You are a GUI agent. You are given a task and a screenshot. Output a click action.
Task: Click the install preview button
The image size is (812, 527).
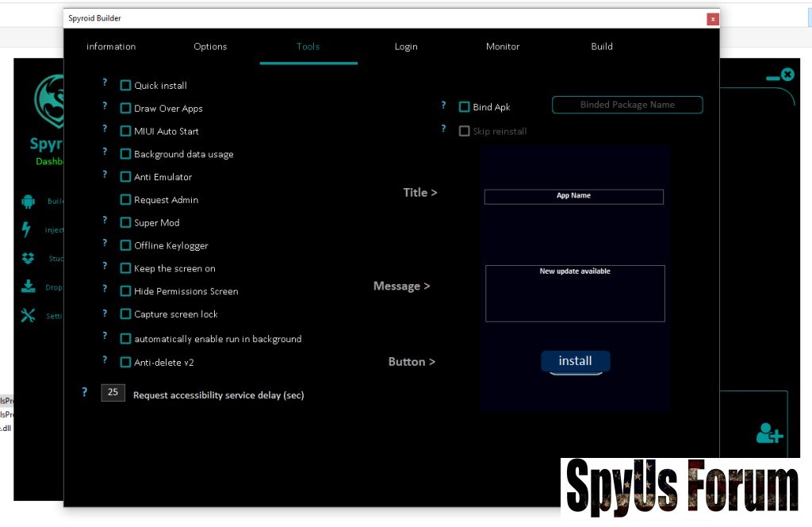tap(575, 361)
